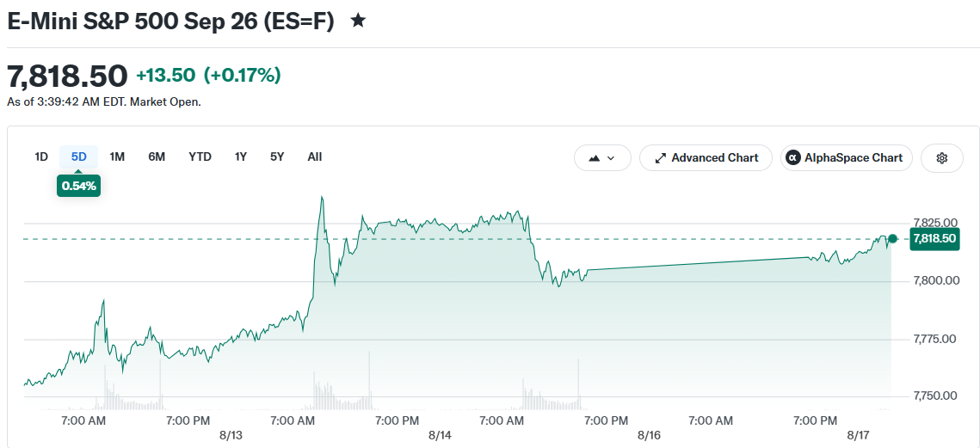Select the 5D time range
Viewport: 980px width, 448px height.
79,156
